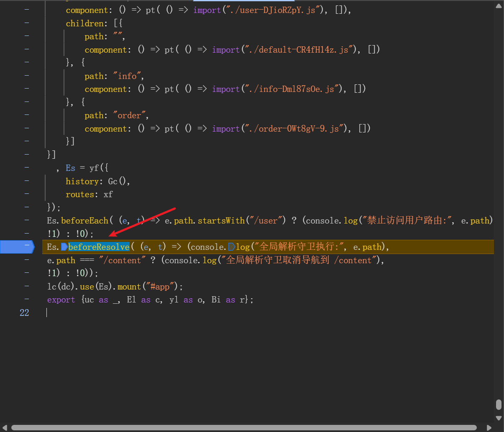Click the horizontal scrollbar thumb
The width and height of the screenshot is (504, 432).
pyautogui.click(x=243, y=427)
